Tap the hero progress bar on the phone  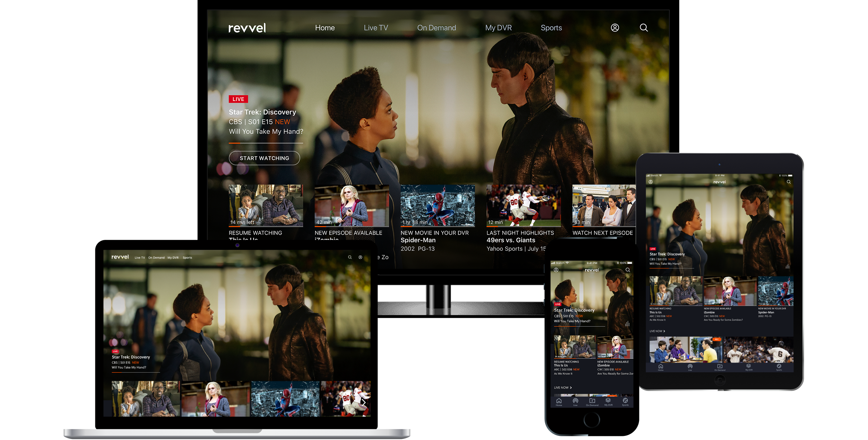point(579,326)
